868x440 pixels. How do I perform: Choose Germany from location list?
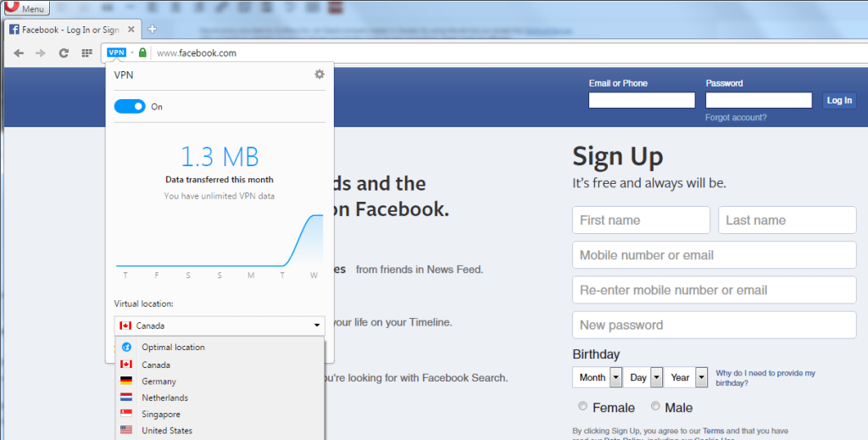[220, 382]
